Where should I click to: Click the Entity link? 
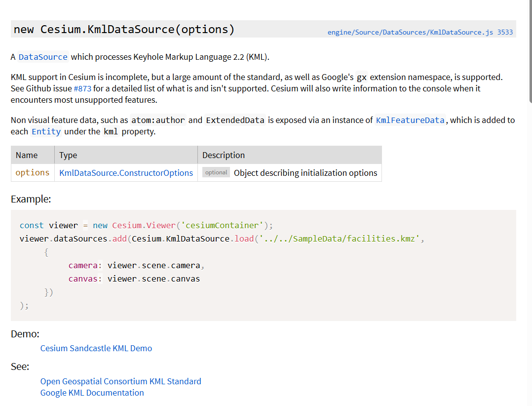[x=46, y=131]
